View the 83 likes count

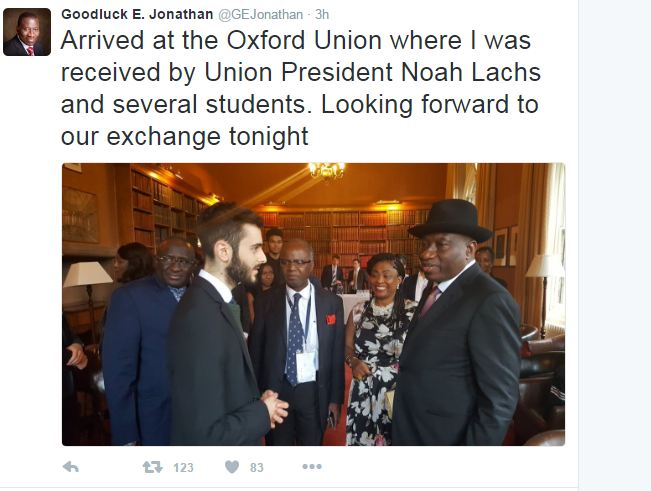point(256,467)
